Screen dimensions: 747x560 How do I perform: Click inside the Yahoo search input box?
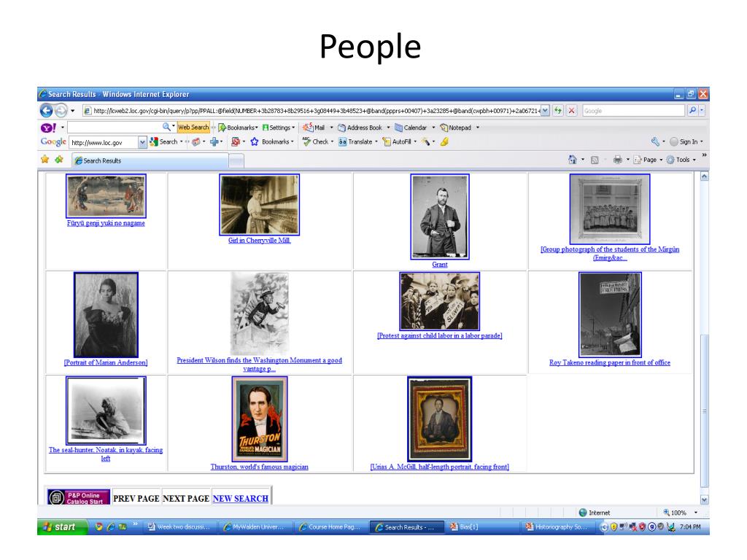pos(115,128)
